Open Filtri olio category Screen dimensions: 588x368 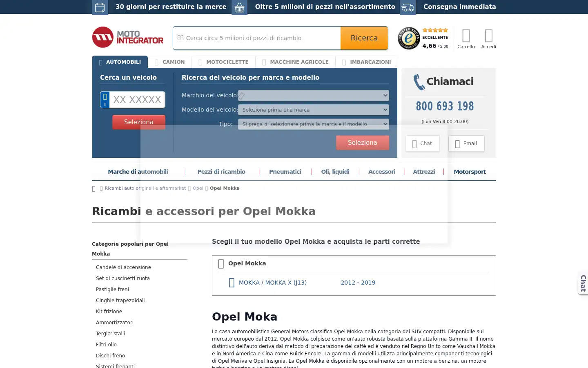pos(106,345)
